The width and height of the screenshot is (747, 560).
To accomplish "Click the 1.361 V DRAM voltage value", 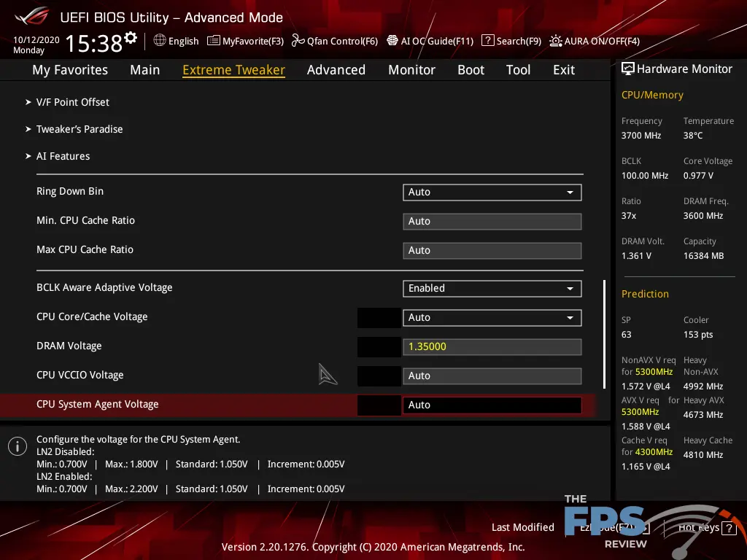I will click(636, 256).
